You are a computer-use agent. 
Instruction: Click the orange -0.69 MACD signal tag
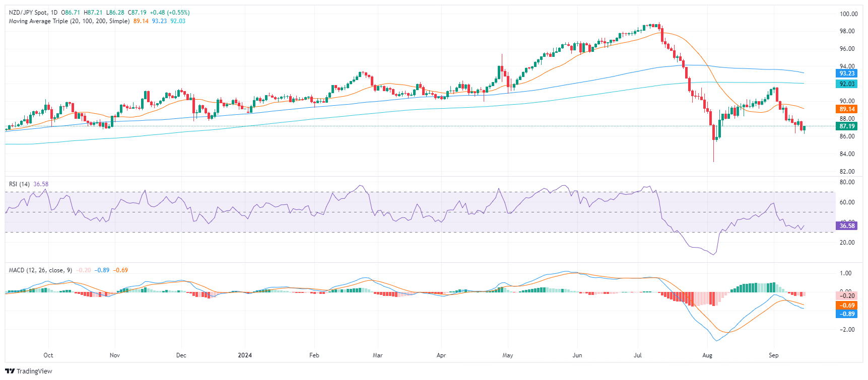(847, 306)
